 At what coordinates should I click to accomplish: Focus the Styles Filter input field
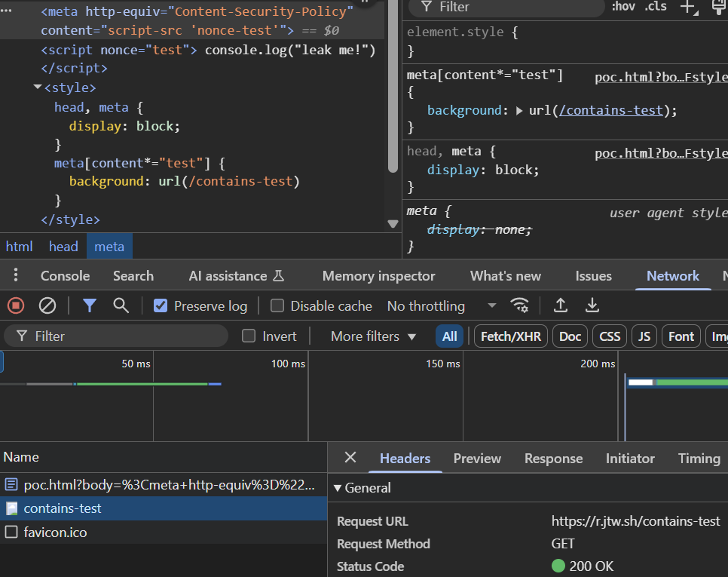tap(506, 7)
